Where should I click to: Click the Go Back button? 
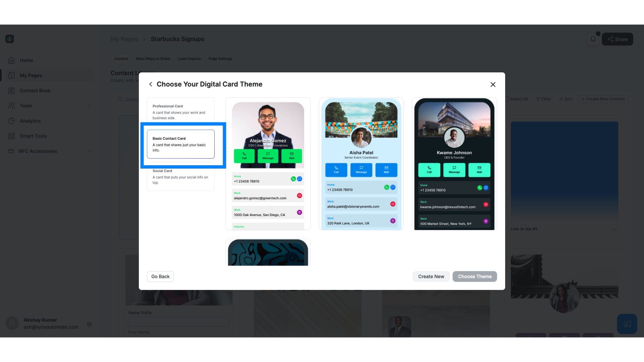pos(160,276)
